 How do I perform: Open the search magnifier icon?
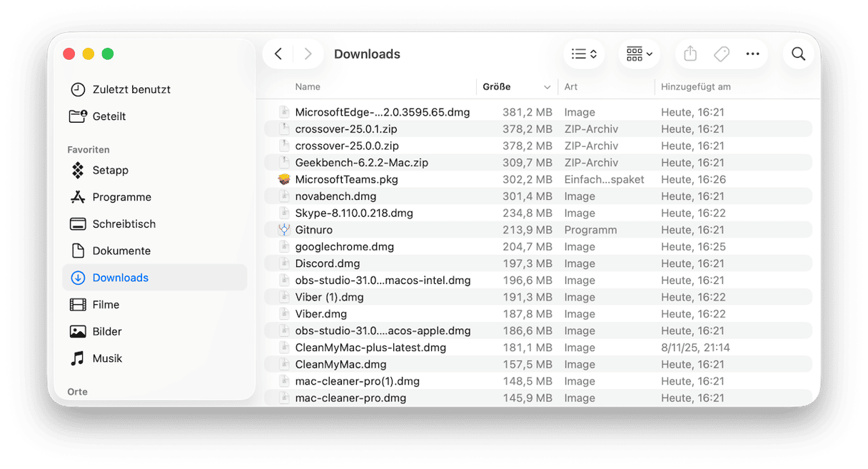coord(798,54)
